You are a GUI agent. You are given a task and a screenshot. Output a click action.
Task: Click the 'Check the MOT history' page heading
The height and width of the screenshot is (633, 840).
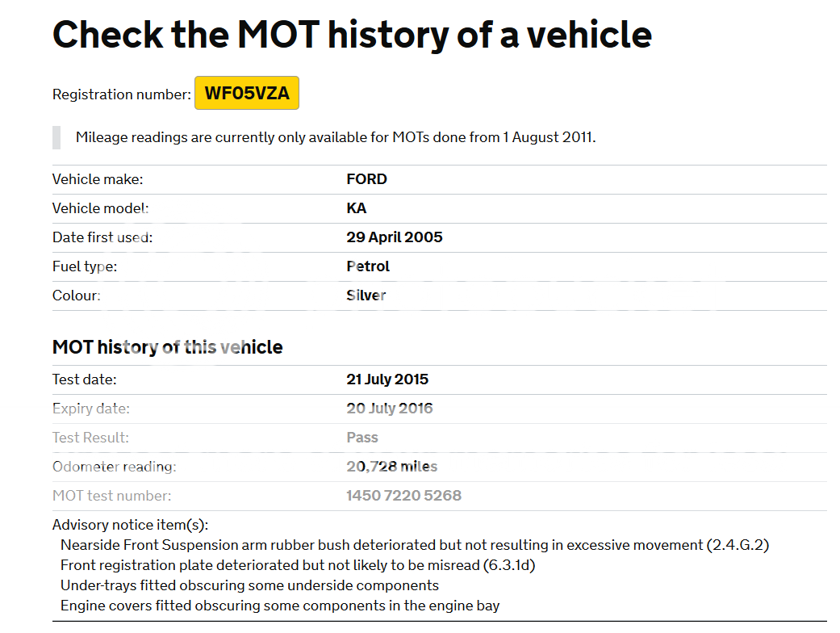[x=352, y=35]
